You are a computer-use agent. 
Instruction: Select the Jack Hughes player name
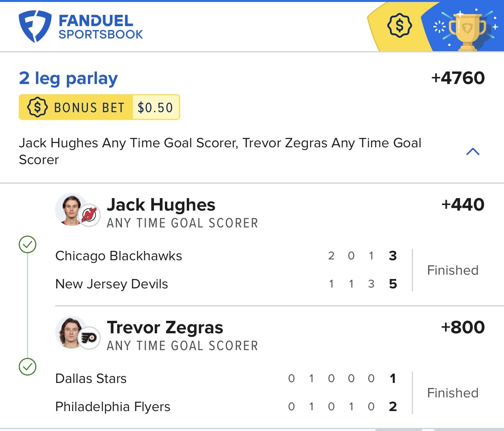point(161,205)
